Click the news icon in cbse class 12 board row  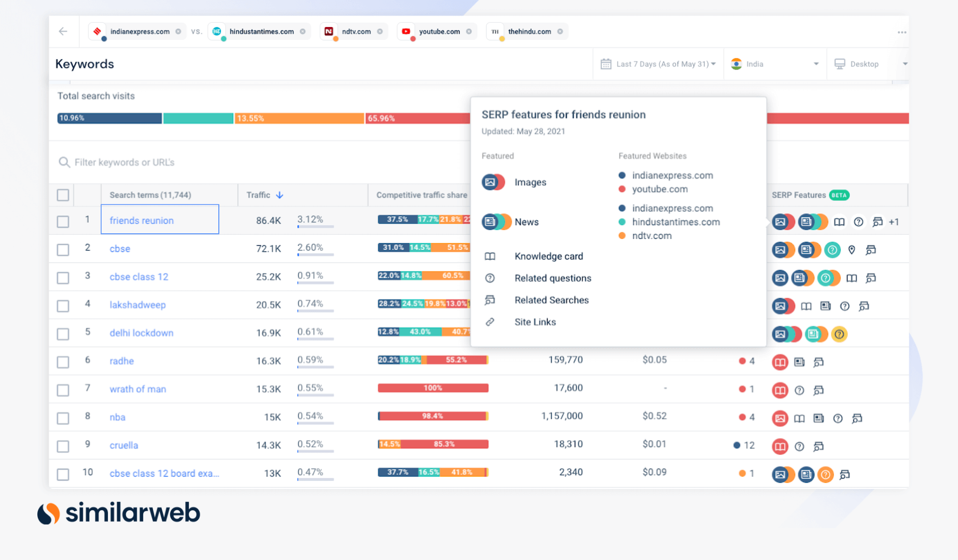point(806,474)
